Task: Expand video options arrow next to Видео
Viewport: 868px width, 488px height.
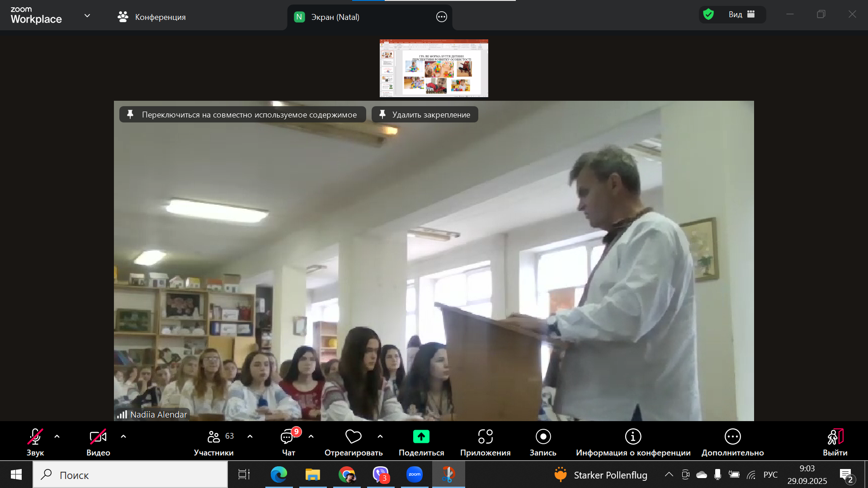Action: [123, 436]
